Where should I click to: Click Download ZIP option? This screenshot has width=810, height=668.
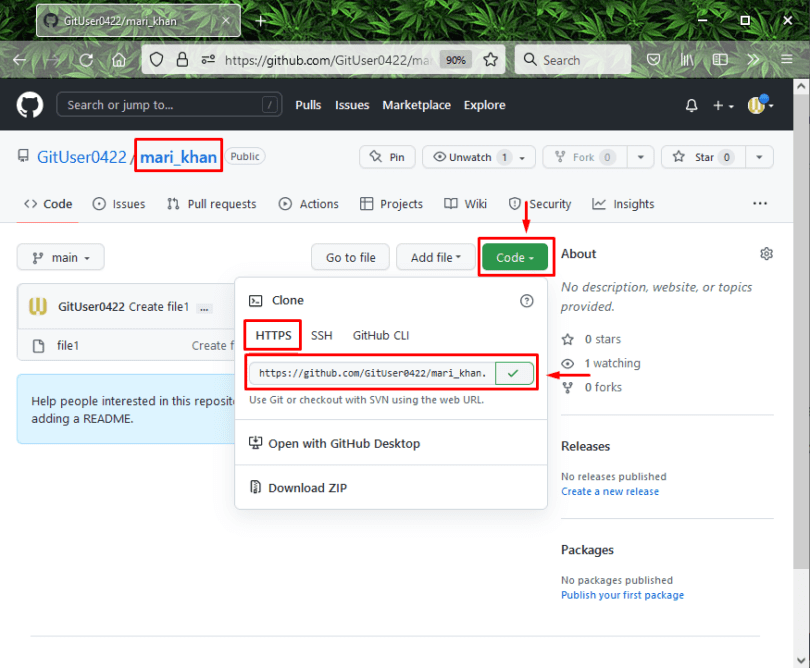[307, 488]
